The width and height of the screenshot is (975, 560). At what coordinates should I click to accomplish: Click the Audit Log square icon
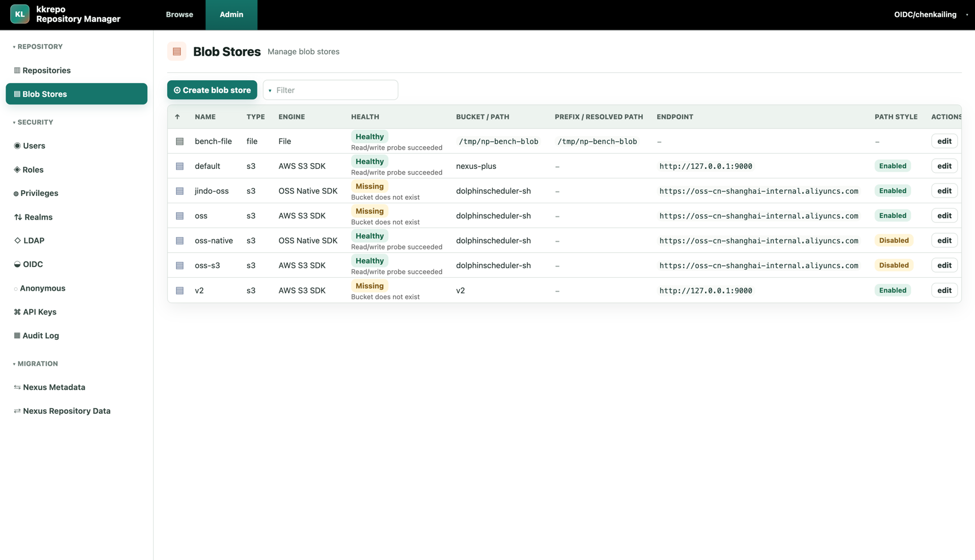click(x=17, y=335)
